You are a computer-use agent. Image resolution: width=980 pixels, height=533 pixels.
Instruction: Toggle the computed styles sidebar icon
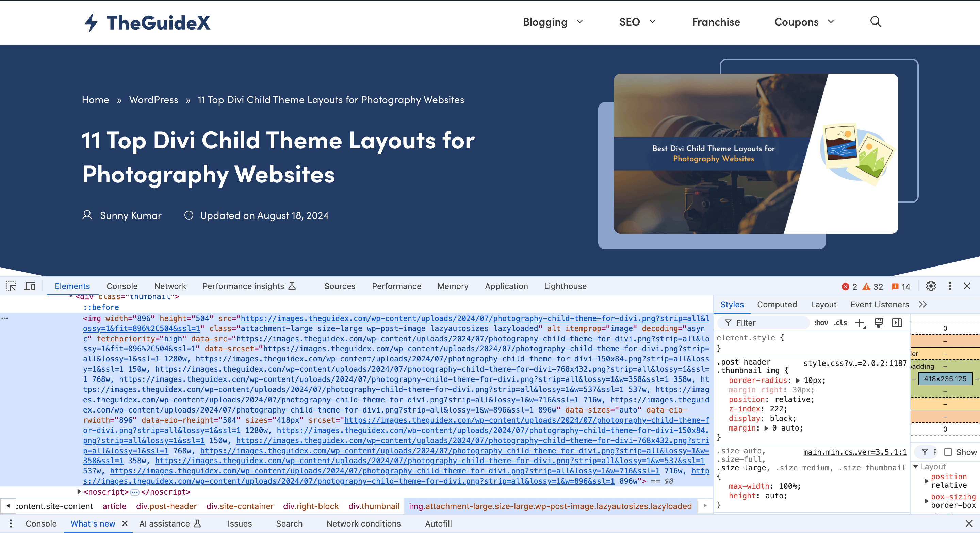click(897, 323)
